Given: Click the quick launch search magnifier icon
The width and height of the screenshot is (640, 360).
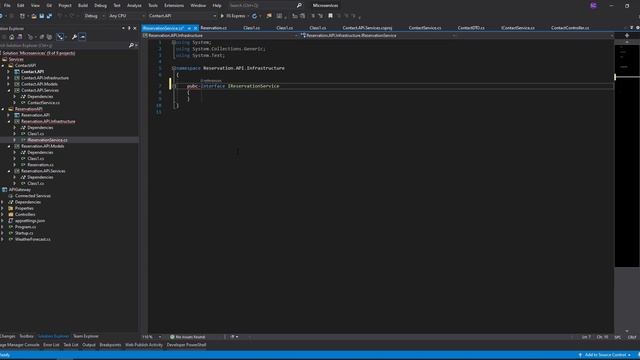Looking at the screenshot, I should click(x=299, y=5).
